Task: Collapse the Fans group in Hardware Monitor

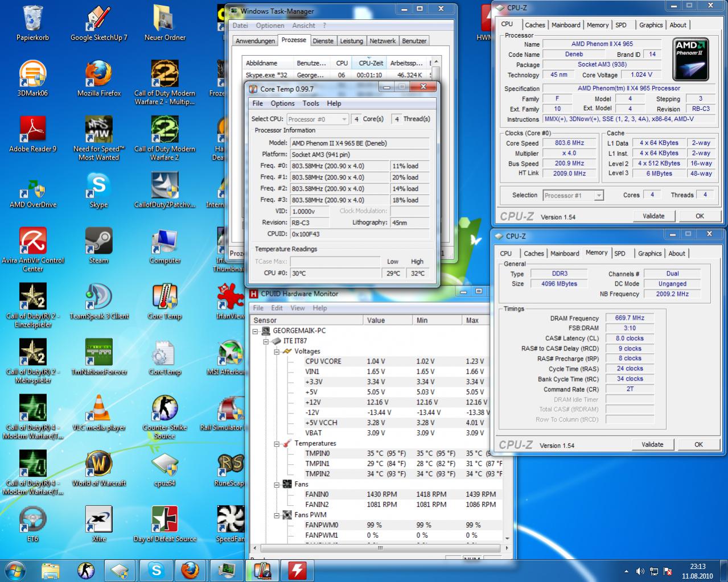Action: click(277, 484)
